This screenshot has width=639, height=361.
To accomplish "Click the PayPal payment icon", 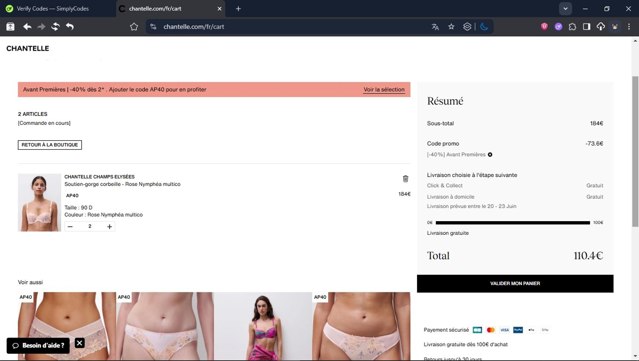I will pos(518,330).
